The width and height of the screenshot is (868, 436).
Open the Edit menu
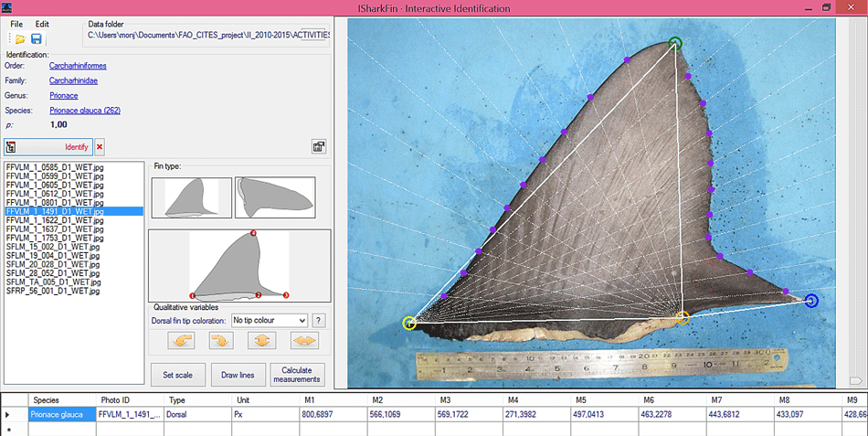pyautogui.click(x=42, y=24)
